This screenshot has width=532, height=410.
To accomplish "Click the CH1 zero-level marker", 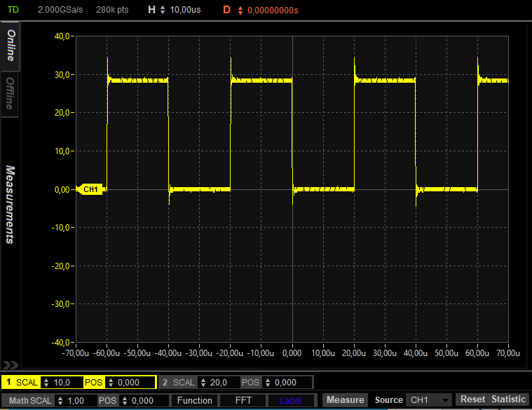I will pyautogui.click(x=90, y=189).
